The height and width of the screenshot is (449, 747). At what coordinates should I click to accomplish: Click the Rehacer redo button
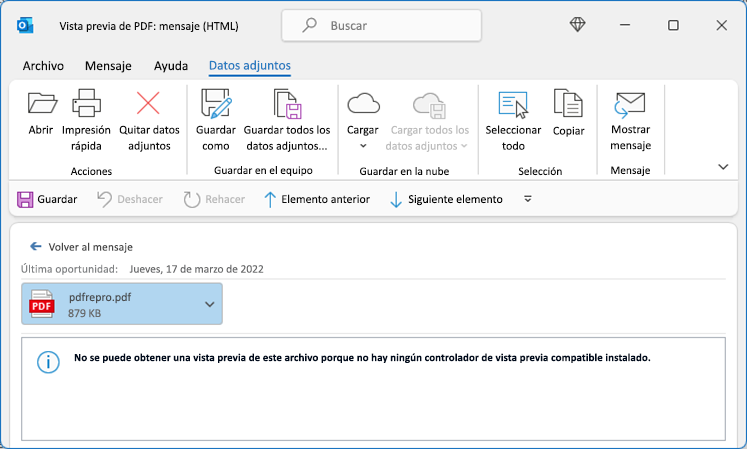(214, 199)
